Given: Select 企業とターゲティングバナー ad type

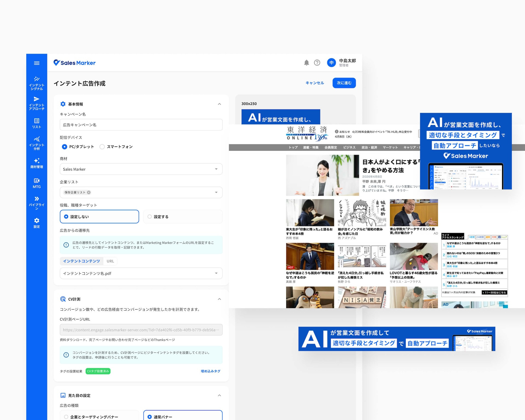Looking at the screenshot, I should point(99,416).
